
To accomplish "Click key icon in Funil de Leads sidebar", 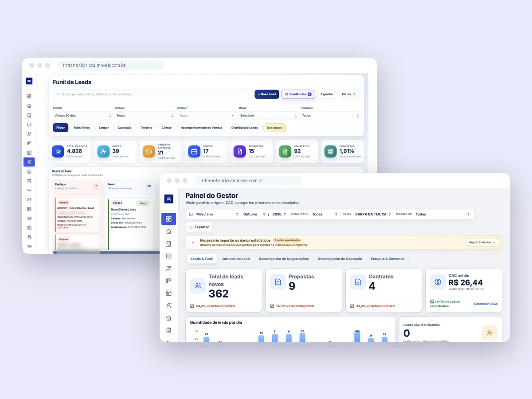I will (x=29, y=190).
